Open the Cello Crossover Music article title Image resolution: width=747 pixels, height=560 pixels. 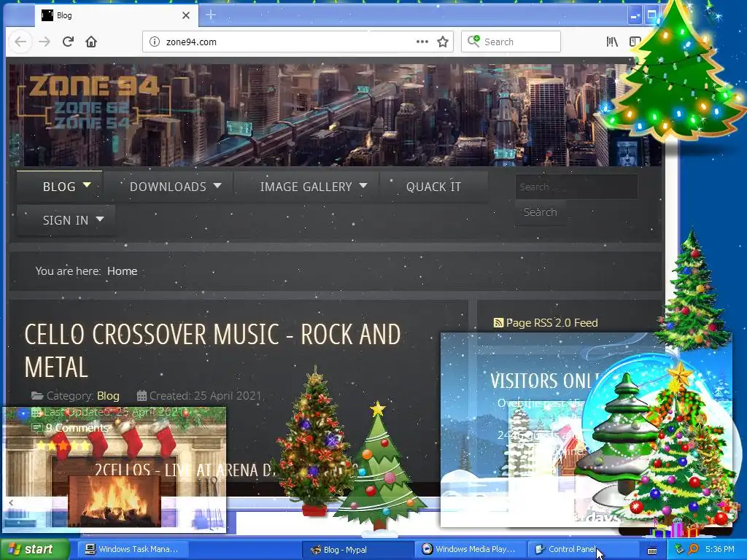212,351
